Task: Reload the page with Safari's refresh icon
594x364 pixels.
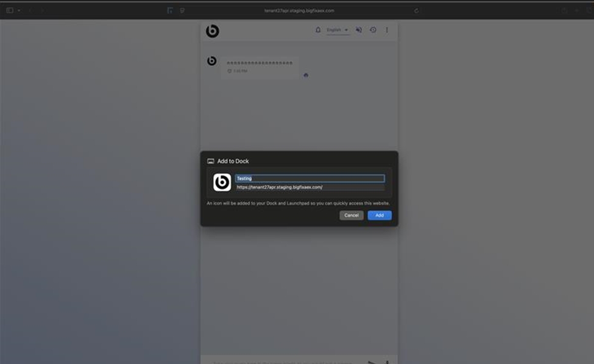Action: coord(416,10)
